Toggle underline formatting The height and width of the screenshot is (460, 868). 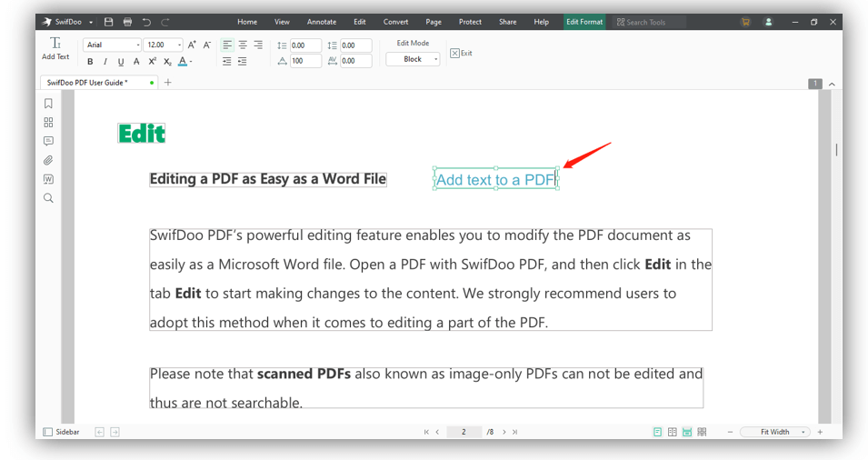(121, 62)
